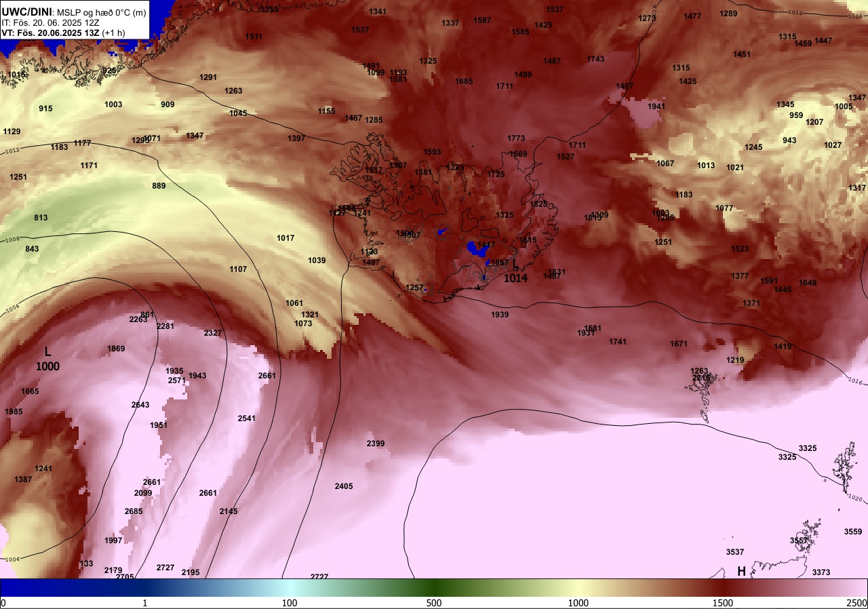Screen dimensions: 868x609
Task: Click the 1985 height value
Action: click(14, 412)
